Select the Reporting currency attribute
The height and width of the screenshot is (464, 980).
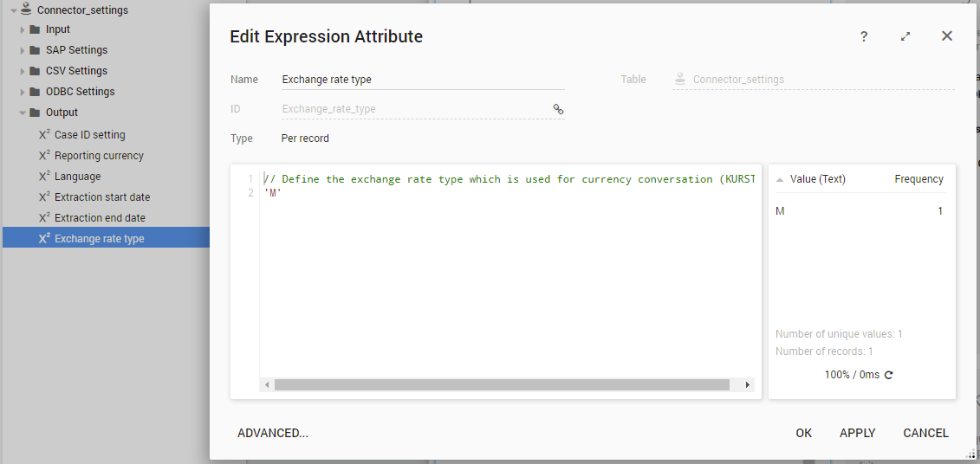(x=99, y=156)
